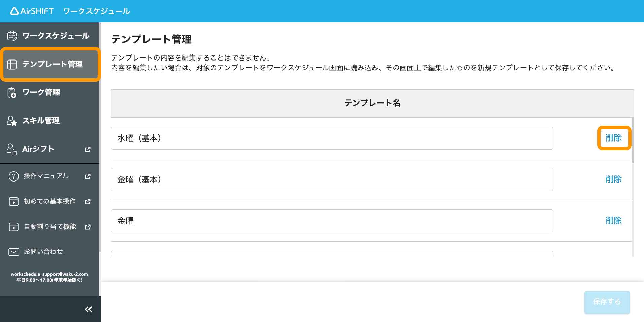Click the AirSHIFT logo icon

click(x=14, y=11)
